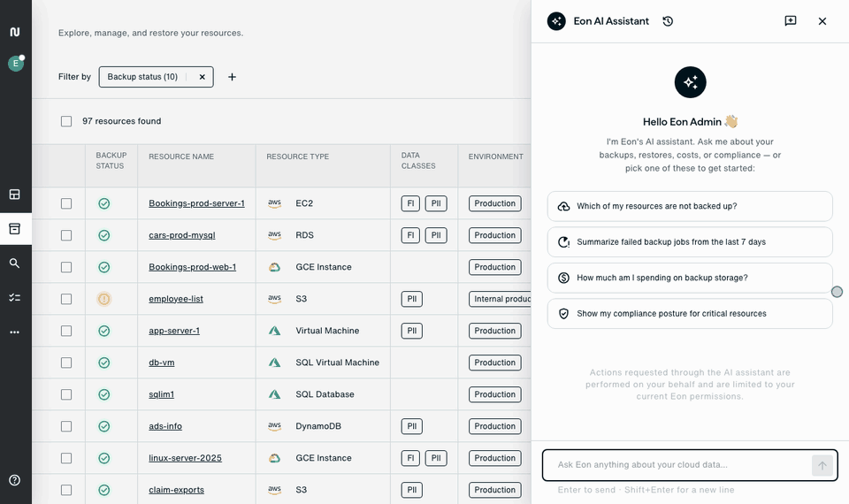The height and width of the screenshot is (504, 849).
Task: Open the Backup status (10) filter dropdown
Action: [x=142, y=77]
